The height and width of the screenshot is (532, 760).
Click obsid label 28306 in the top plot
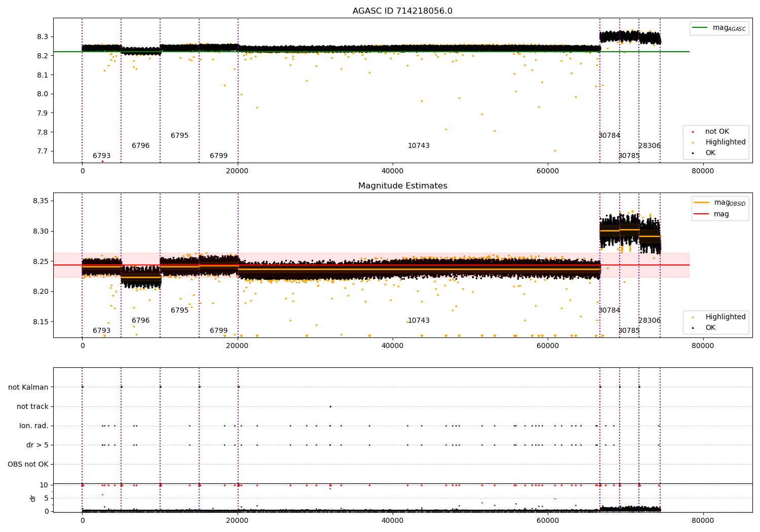pos(649,146)
